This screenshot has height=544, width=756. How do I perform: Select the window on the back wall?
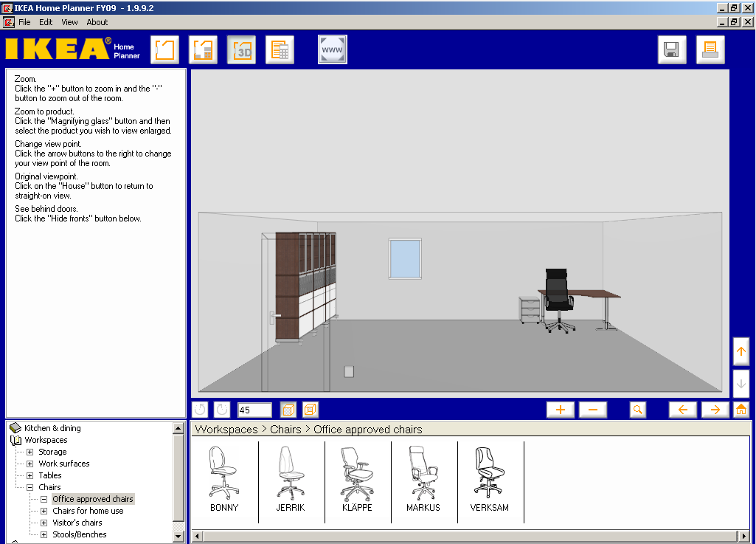[405, 258]
